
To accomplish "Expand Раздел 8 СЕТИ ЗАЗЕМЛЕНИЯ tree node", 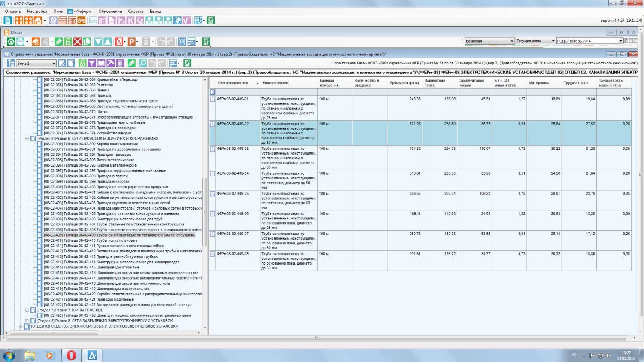I will [x=27, y=321].
